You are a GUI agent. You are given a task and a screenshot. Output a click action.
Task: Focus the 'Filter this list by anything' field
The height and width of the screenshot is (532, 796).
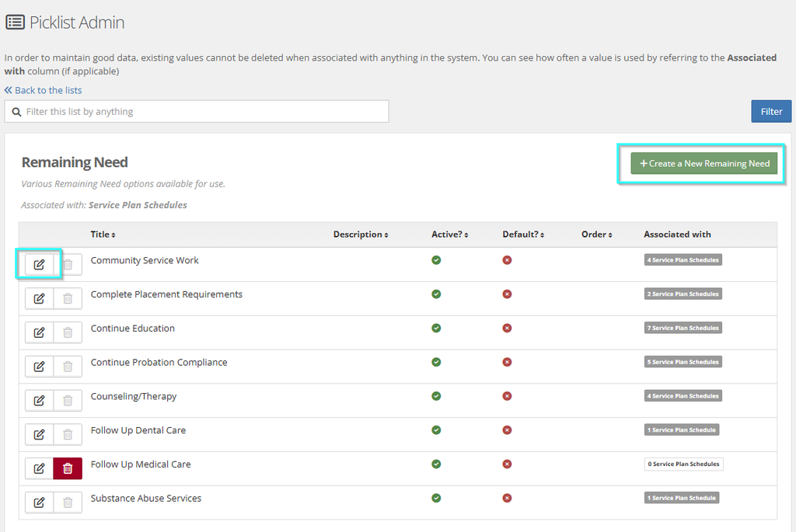(197, 112)
